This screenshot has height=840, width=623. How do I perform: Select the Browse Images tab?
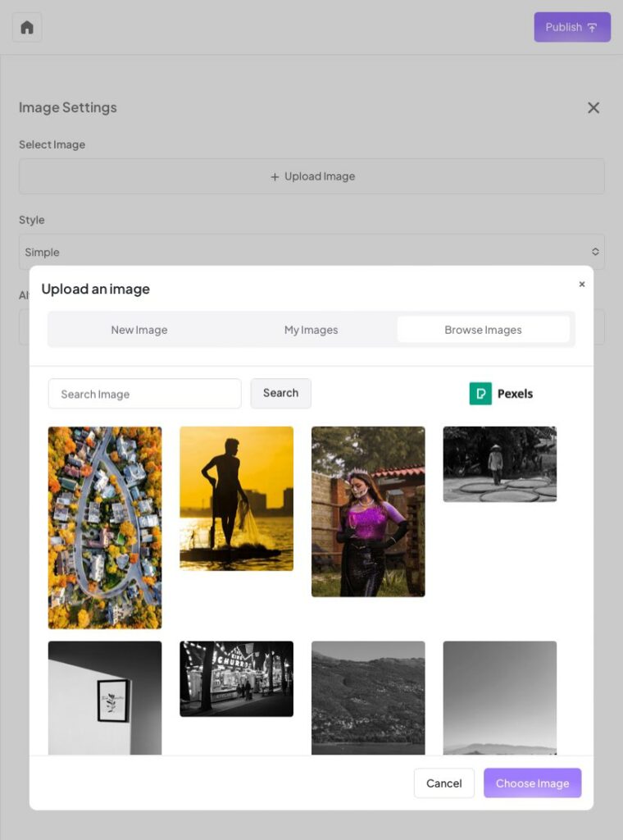483,330
